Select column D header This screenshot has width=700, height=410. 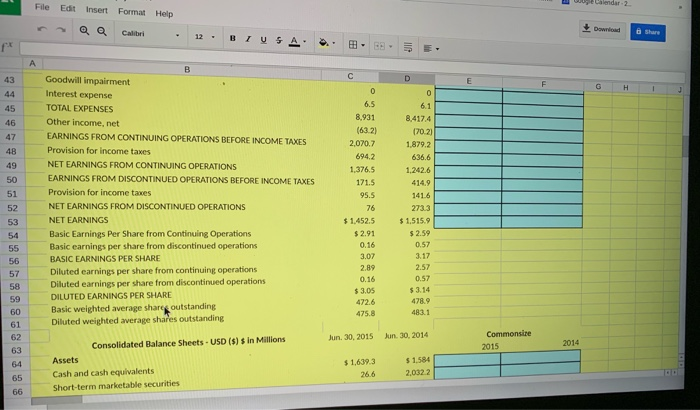pyautogui.click(x=407, y=78)
